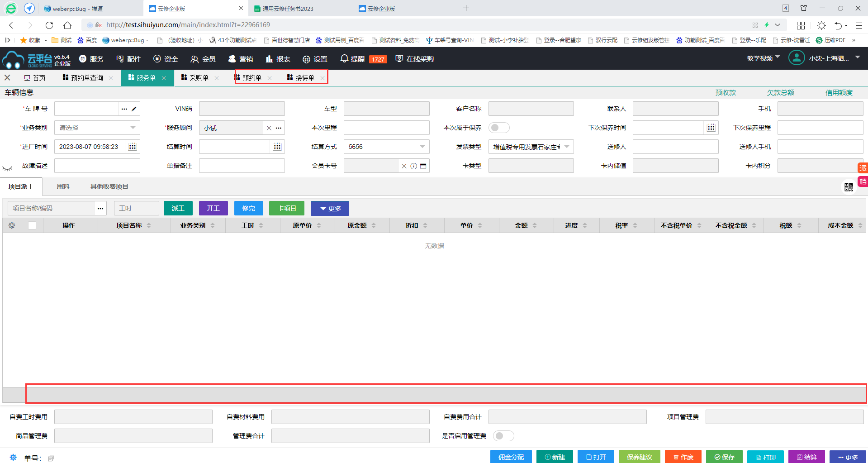This screenshot has width=868, height=463.
Task: Expand the 业务类别 dropdown
Action: pos(97,128)
